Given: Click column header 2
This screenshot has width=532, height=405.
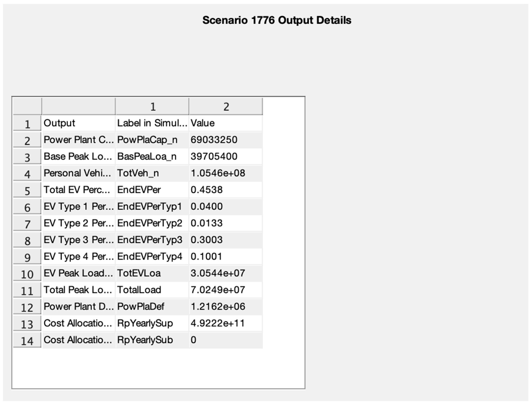Looking at the screenshot, I should click(x=226, y=106).
